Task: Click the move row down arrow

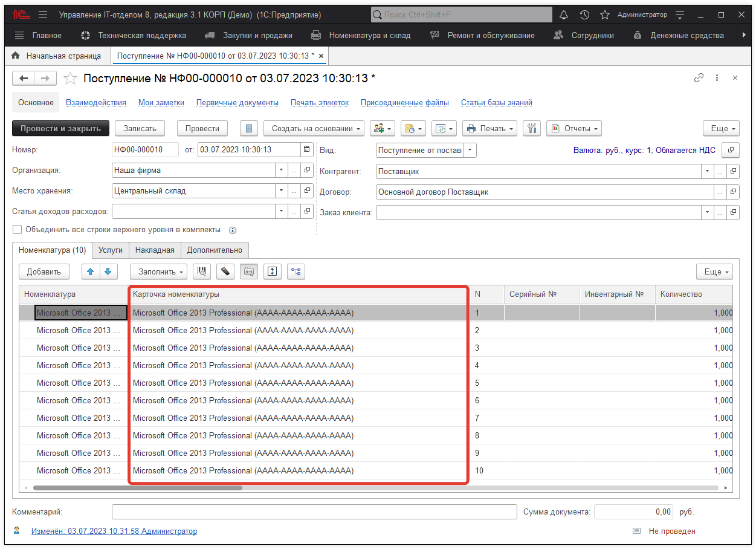Action: (108, 271)
